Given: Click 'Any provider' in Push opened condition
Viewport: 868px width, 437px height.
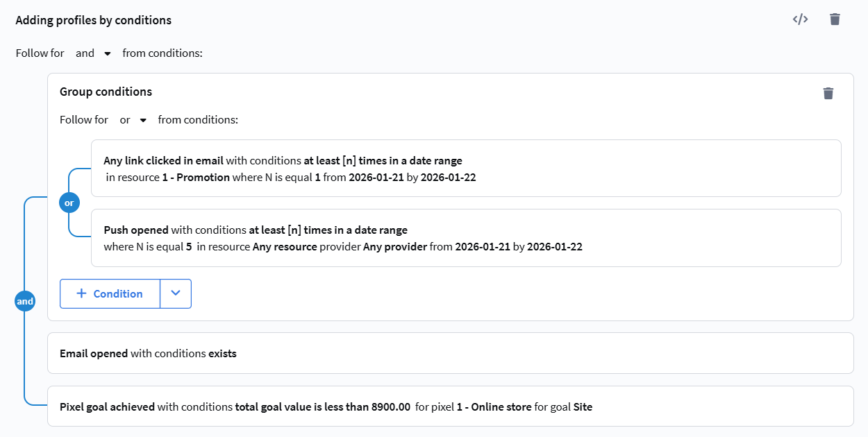Looking at the screenshot, I should point(394,246).
